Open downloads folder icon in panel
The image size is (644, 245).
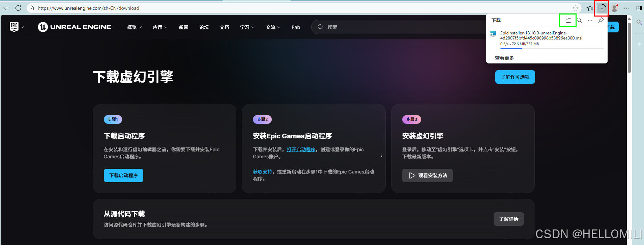(x=568, y=20)
